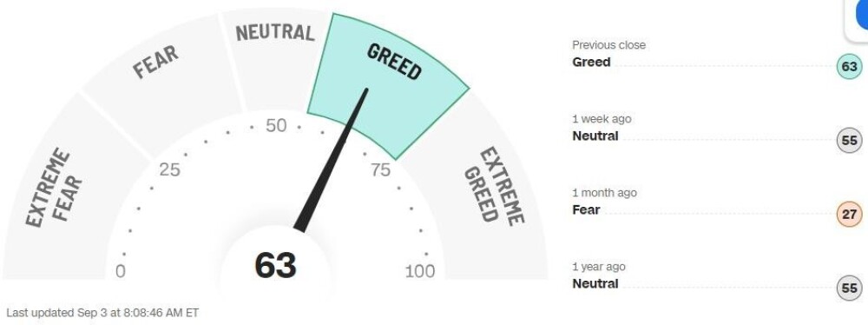This screenshot has width=868, height=325.
Task: Click the green 63 previous close badge
Action: [x=849, y=67]
